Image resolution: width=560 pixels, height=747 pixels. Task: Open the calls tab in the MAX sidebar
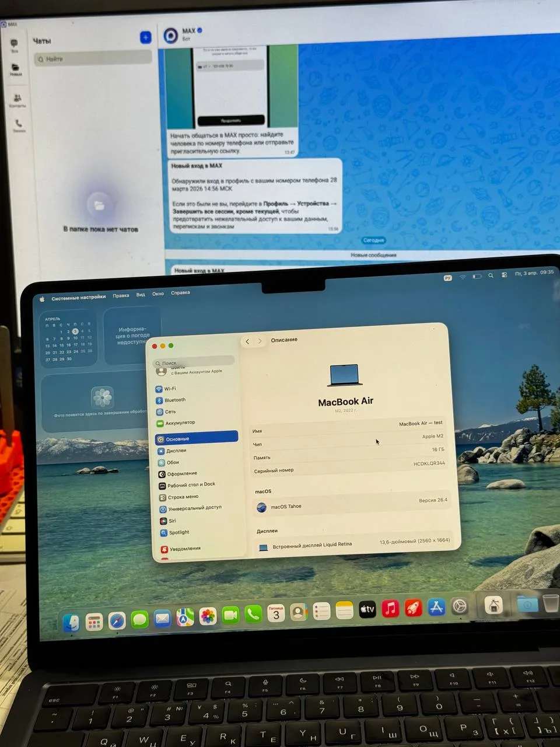(x=19, y=125)
